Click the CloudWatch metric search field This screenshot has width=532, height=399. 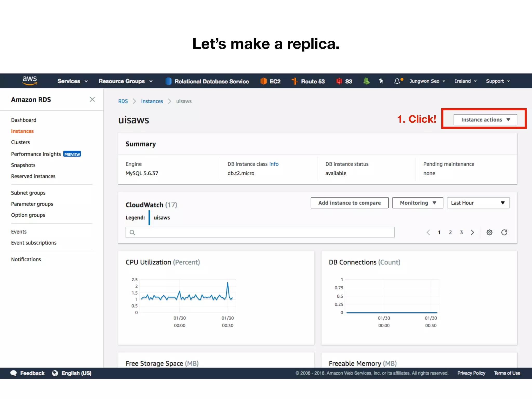click(260, 232)
